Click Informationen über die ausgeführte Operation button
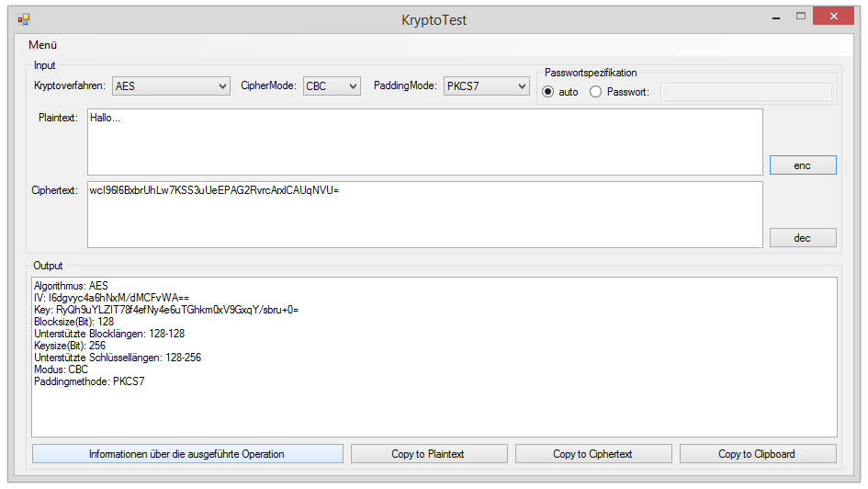This screenshot has height=489, width=868. point(187,454)
